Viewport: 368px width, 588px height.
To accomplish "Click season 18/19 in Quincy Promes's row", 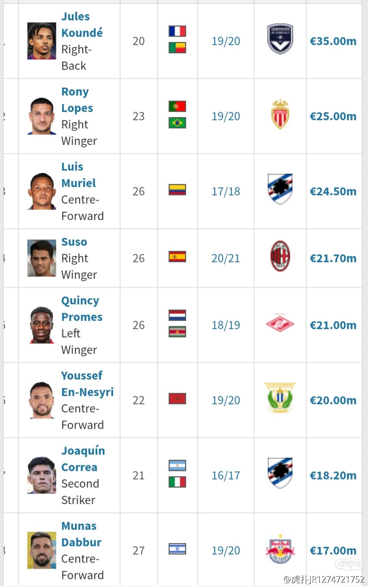I will click(226, 325).
